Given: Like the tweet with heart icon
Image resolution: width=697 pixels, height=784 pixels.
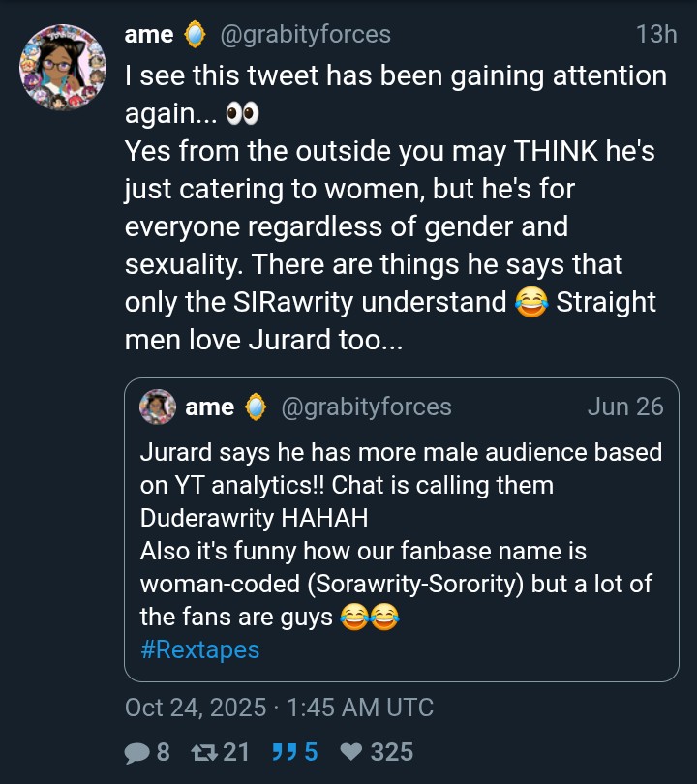Looking at the screenshot, I should click(351, 752).
